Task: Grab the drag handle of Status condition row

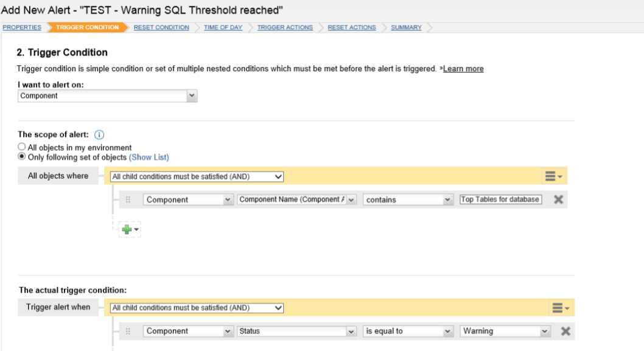Action: pyautogui.click(x=128, y=332)
